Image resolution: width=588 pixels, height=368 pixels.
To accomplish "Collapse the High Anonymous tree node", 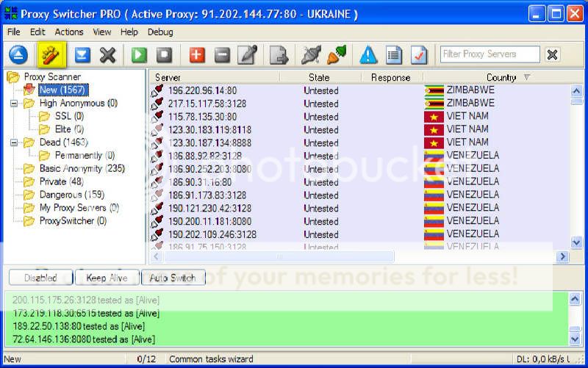I will [x=13, y=104].
